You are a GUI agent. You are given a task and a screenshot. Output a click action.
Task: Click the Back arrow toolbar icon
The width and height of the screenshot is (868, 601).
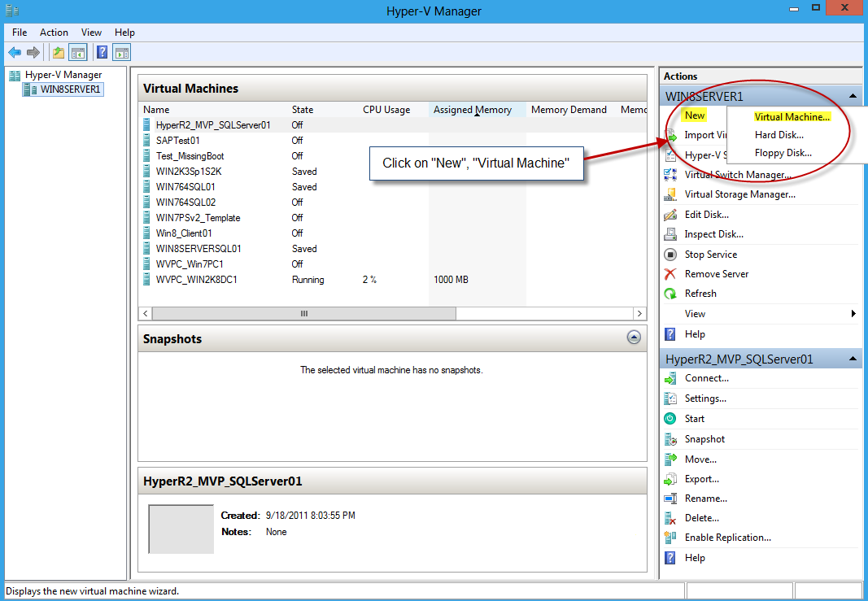click(x=15, y=53)
